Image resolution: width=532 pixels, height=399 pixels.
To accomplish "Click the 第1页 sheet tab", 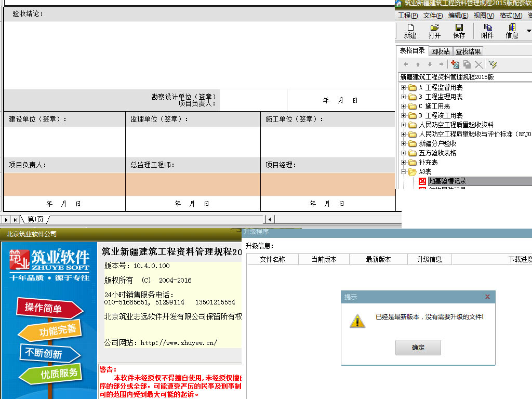I will [36, 219].
